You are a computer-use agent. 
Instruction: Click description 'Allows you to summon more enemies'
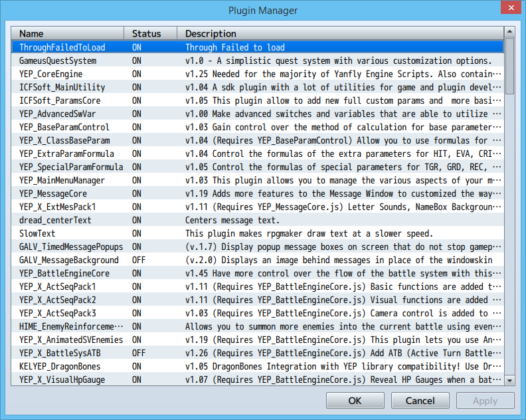pos(343,326)
